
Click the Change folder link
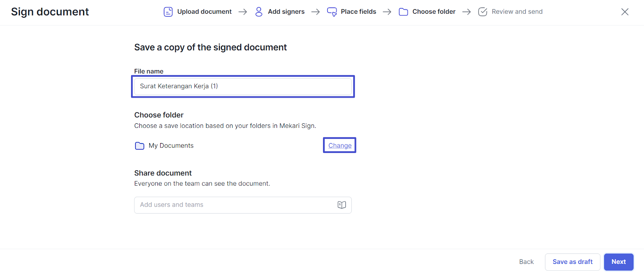[340, 145]
